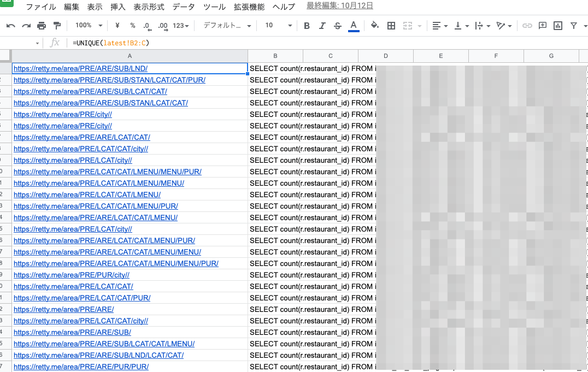
Task: Toggle italic formatting
Action: [322, 26]
